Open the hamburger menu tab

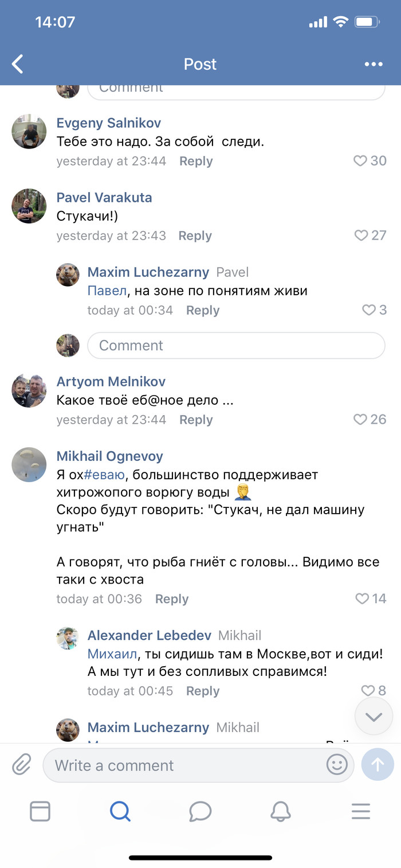361,811
